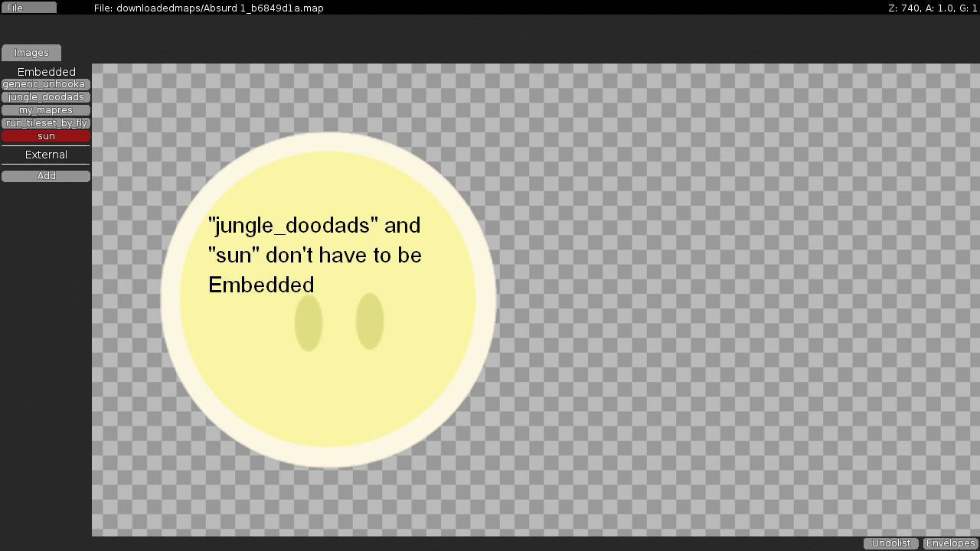980x551 pixels.
Task: Click the highlighted sun image entry
Action: coord(46,136)
